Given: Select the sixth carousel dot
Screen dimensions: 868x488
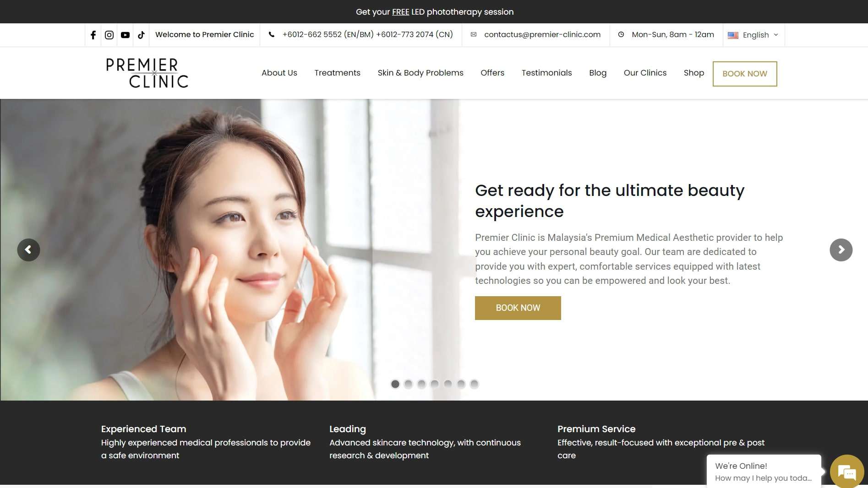Looking at the screenshot, I should pos(461,384).
